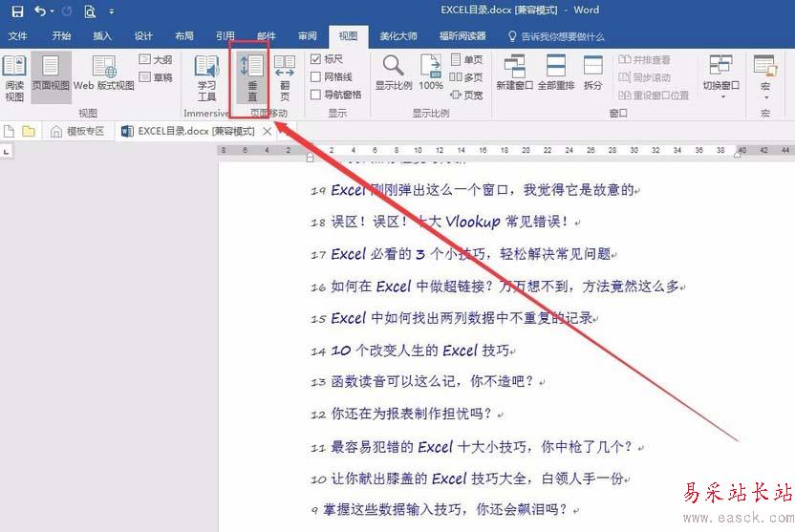Open the 美化大师 tab
Image resolution: width=795 pixels, height=532 pixels.
point(398,36)
